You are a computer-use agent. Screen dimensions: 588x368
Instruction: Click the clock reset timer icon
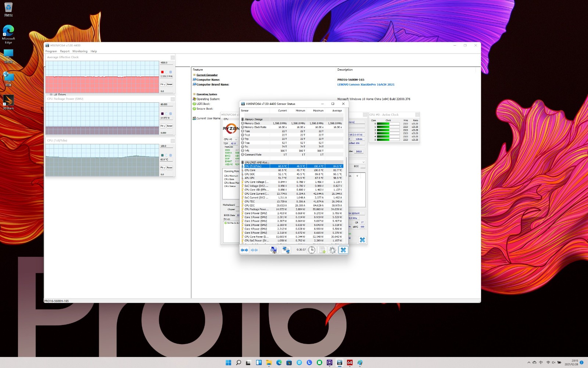pyautogui.click(x=312, y=250)
